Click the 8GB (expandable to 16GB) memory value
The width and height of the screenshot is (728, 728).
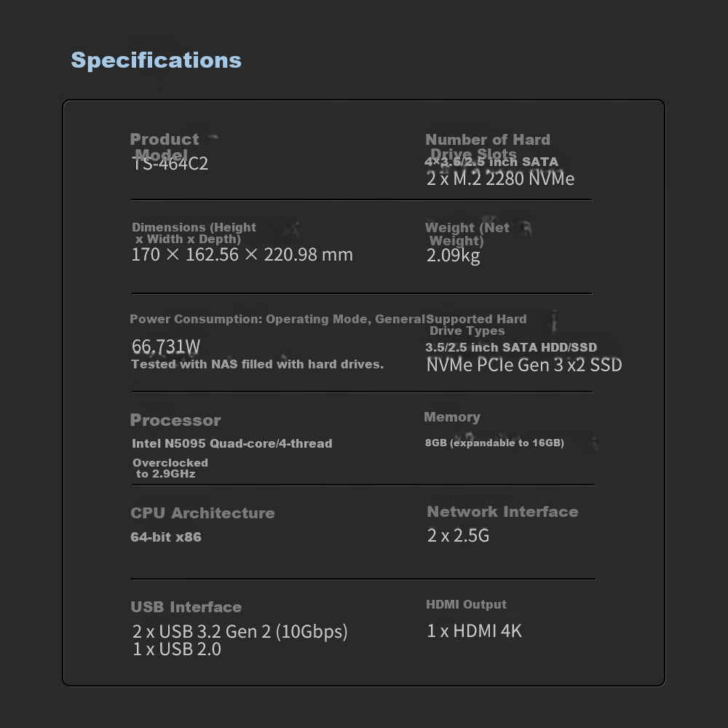pos(494,443)
